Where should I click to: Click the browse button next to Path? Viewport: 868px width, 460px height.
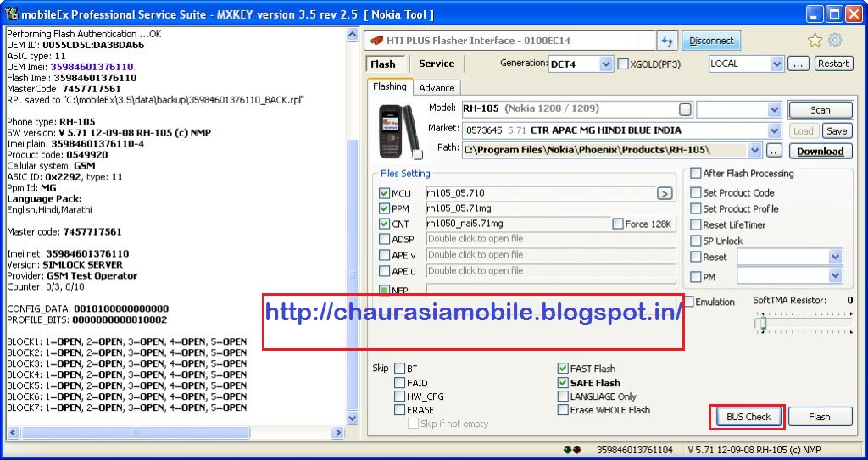coord(774,151)
